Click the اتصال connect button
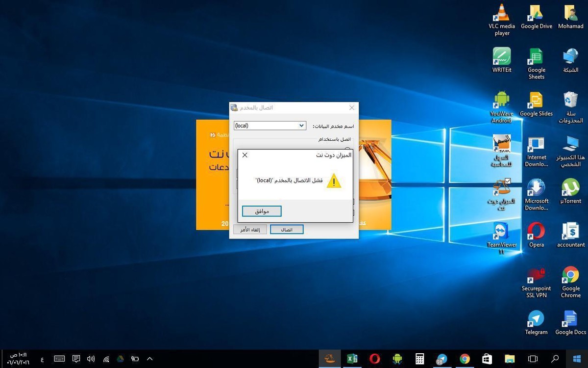 (x=287, y=230)
